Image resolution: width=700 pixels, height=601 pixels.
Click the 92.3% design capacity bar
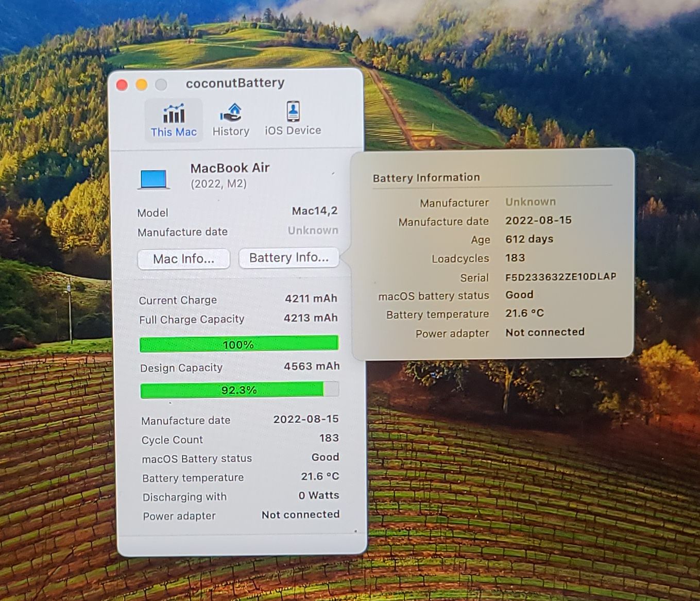pos(239,390)
